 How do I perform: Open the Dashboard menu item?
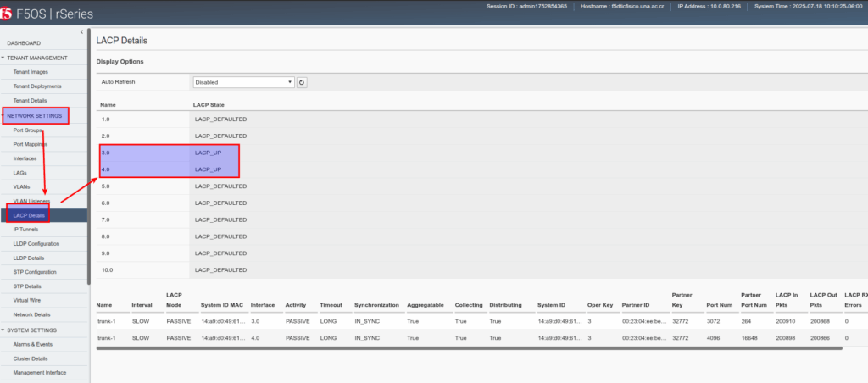tap(24, 42)
